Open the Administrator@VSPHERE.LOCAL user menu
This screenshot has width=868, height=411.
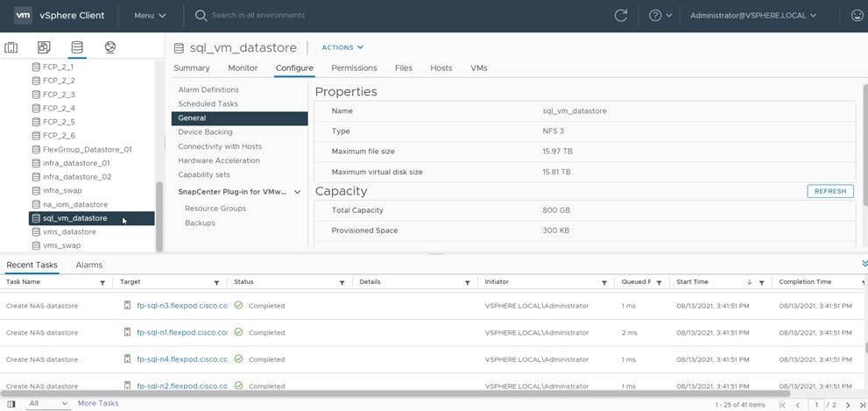point(753,16)
